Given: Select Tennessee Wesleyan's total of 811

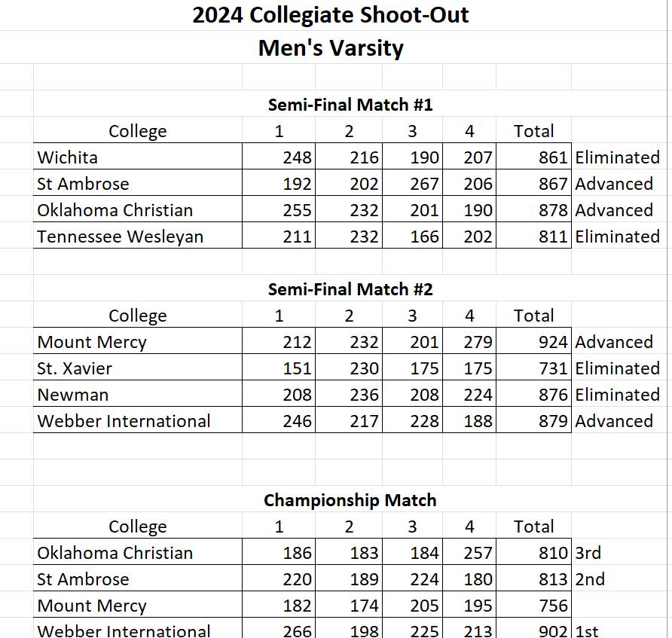Looking at the screenshot, I should click(x=553, y=237).
